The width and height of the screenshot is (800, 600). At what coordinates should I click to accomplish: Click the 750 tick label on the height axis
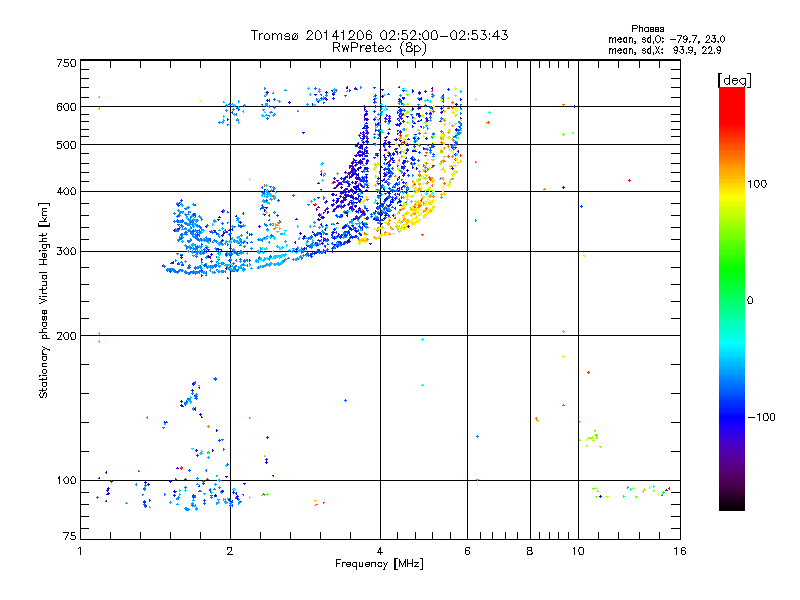[65, 63]
